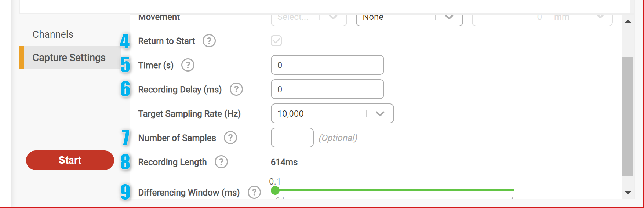Focus the Recording Delay input field
644x208 pixels.
click(327, 89)
